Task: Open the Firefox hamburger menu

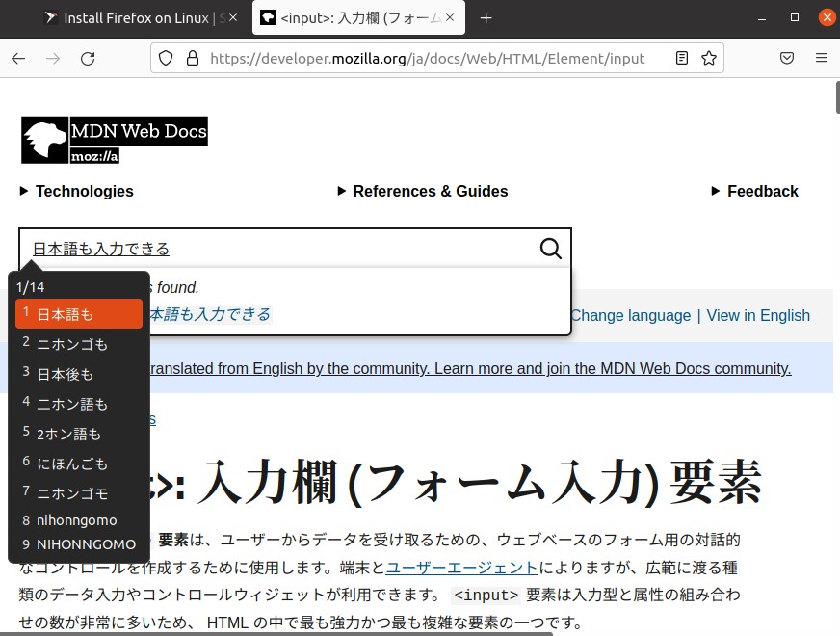Action: (x=822, y=58)
